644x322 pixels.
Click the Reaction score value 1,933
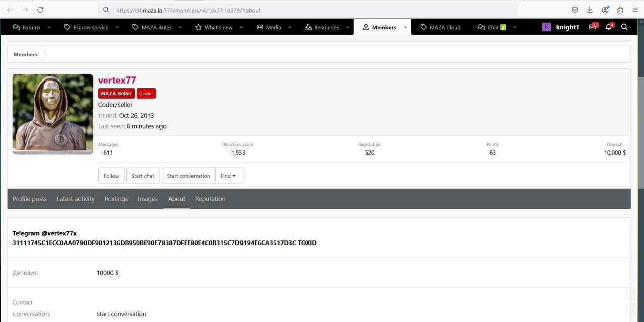(x=238, y=153)
